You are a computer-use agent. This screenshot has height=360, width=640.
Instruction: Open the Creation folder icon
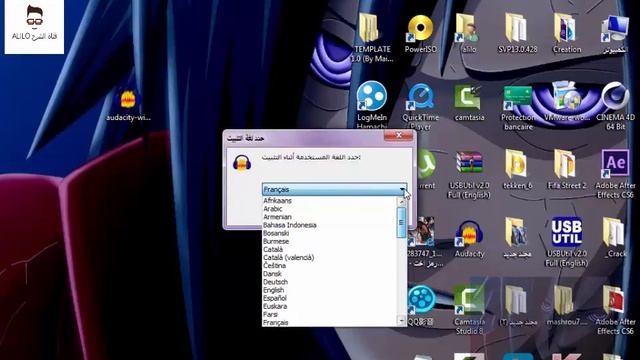click(x=566, y=28)
